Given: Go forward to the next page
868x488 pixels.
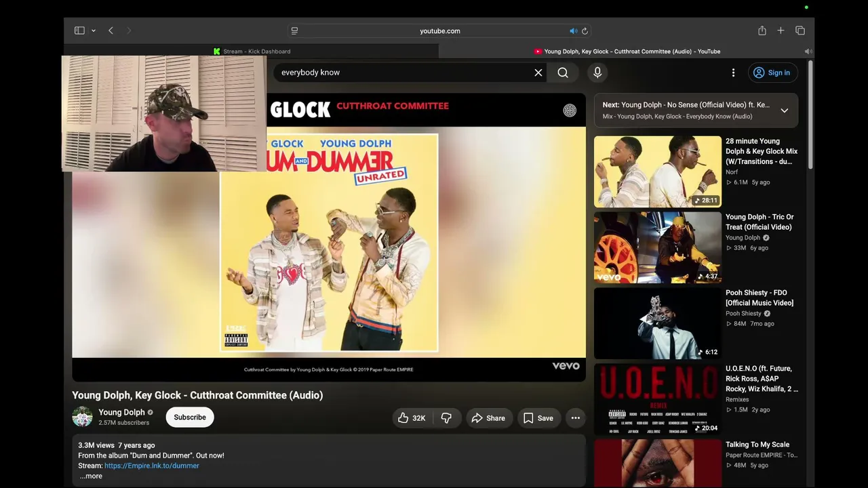Looking at the screenshot, I should coord(129,30).
